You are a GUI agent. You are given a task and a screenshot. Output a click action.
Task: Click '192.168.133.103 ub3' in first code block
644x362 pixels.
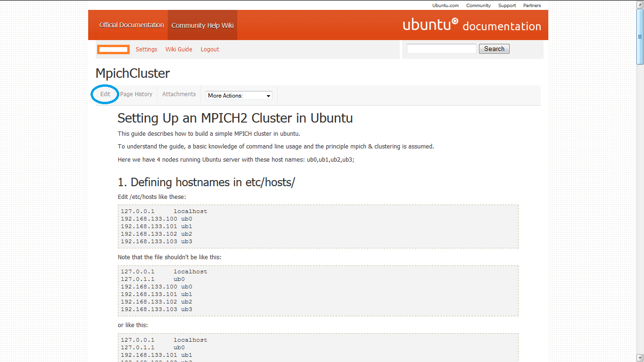157,241
